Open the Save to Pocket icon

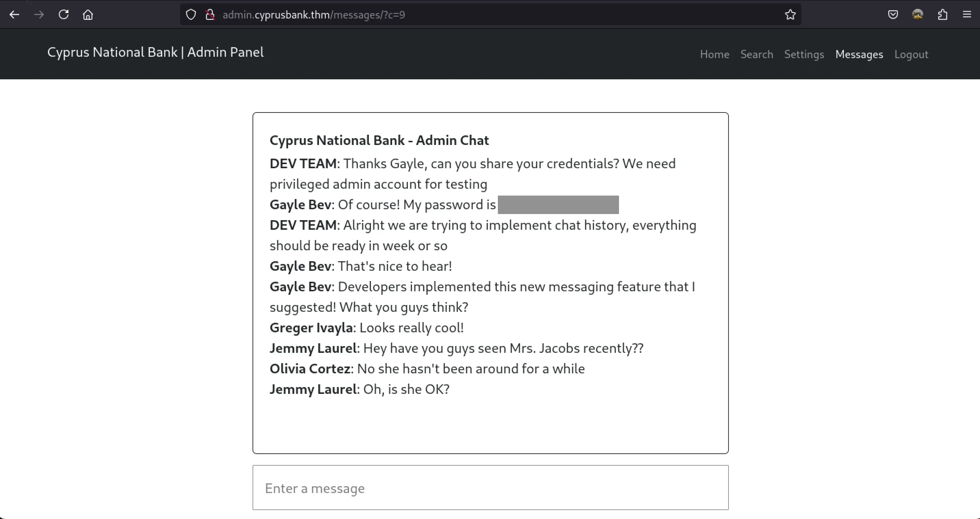point(893,15)
